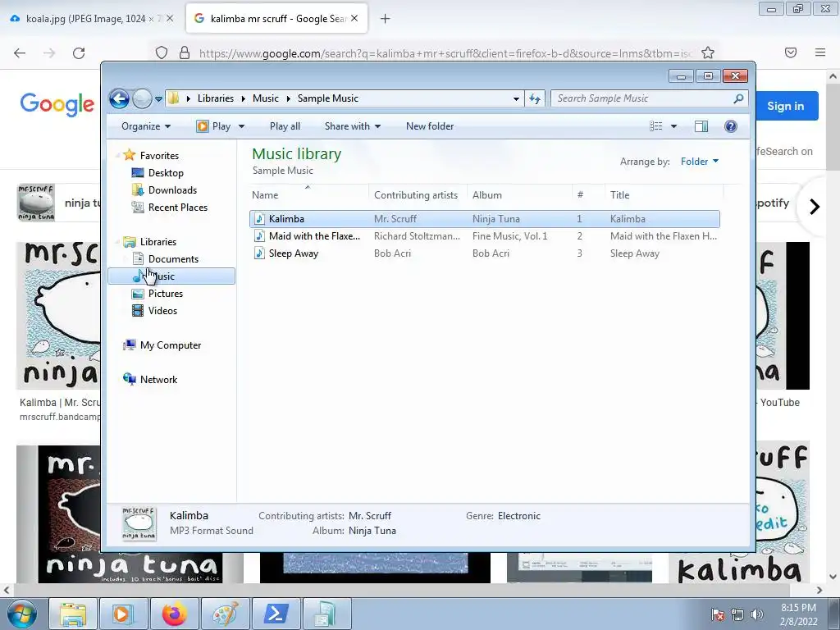840x630 pixels.
Task: Click folder icon in Explorer address bar
Action: pyautogui.click(x=174, y=98)
